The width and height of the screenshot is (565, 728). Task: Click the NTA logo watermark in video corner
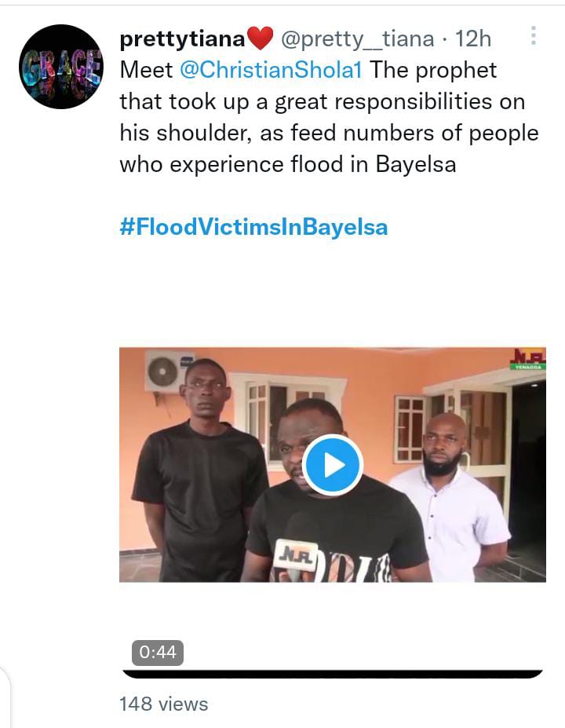527,359
